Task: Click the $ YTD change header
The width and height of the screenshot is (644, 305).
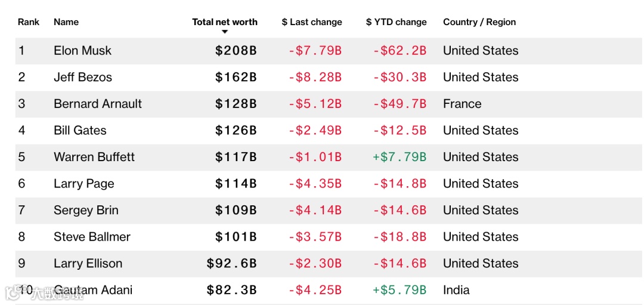Action: coord(397,22)
